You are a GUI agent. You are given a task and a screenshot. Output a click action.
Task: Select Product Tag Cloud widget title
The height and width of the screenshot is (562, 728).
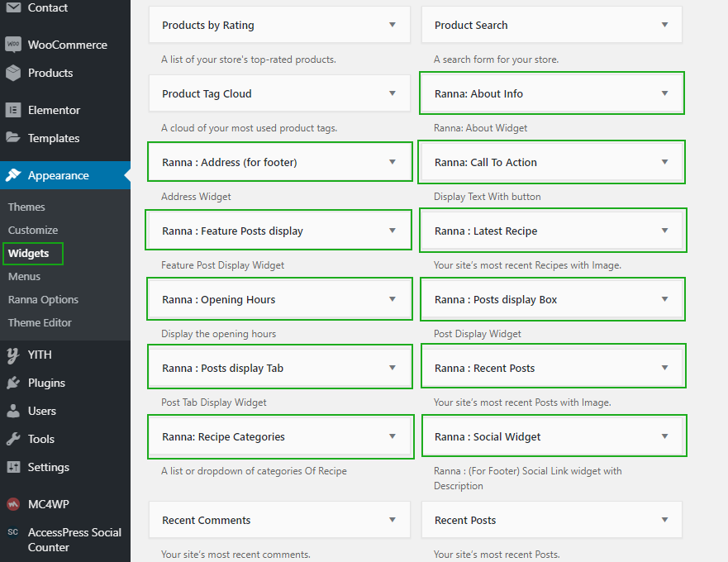point(207,94)
